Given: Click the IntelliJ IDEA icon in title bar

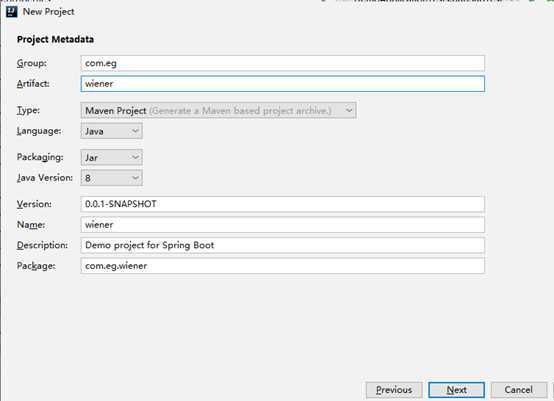Looking at the screenshot, I should [x=12, y=12].
